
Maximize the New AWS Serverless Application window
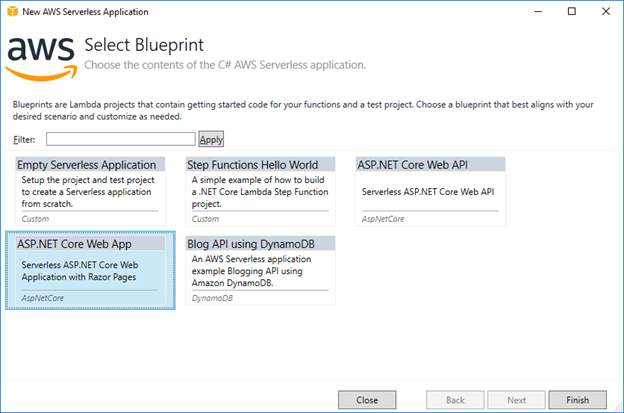(571, 11)
